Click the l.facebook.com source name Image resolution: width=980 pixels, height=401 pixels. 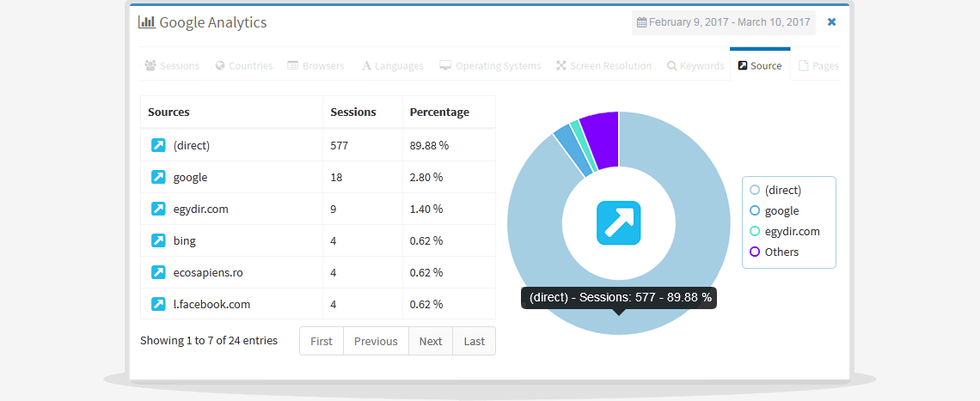pyautogui.click(x=211, y=304)
